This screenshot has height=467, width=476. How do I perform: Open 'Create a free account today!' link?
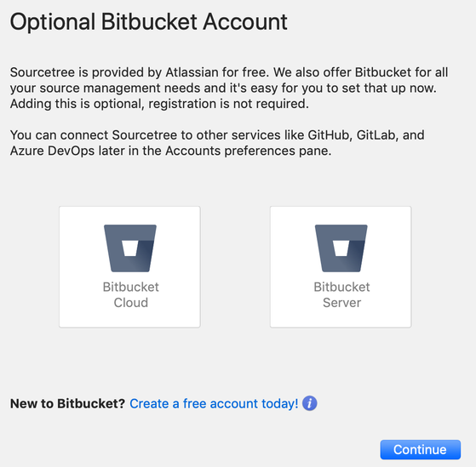pos(214,403)
